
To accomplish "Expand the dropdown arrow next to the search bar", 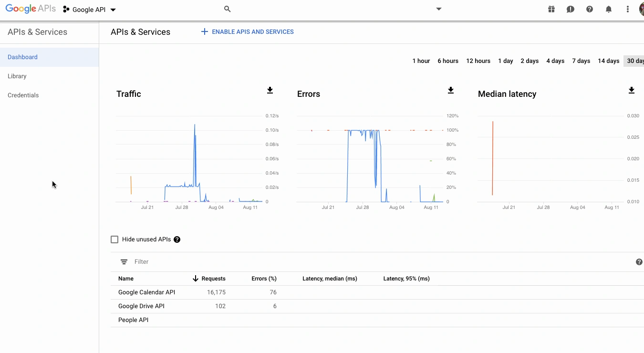I will coord(438,9).
